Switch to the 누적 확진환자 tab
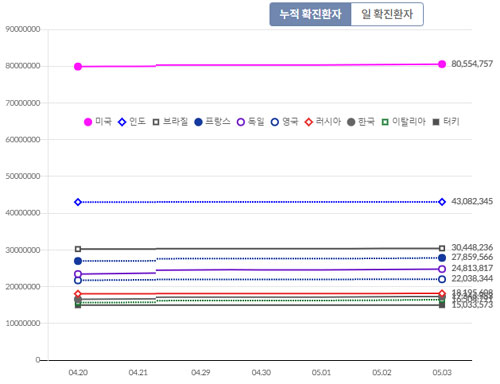 click(x=310, y=14)
